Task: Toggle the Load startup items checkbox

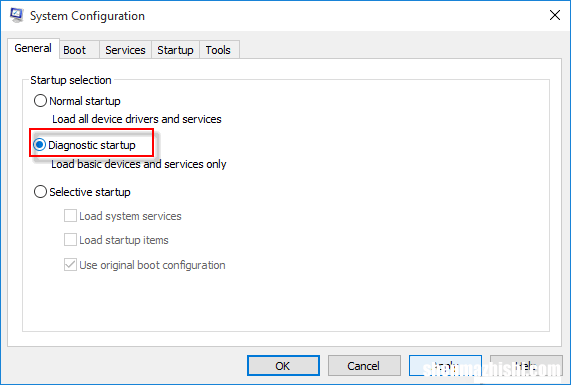Action: pos(70,240)
